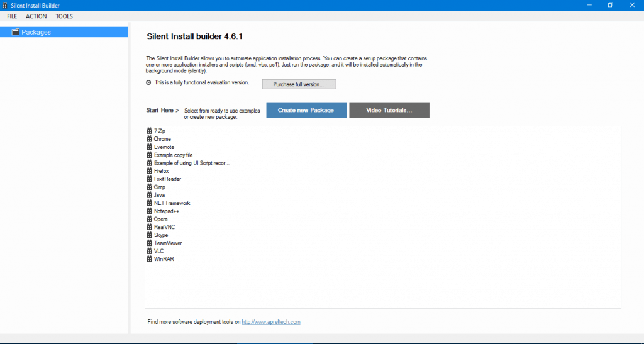Select the TeamViewer example label
Image resolution: width=644 pixels, height=344 pixels.
click(x=168, y=243)
